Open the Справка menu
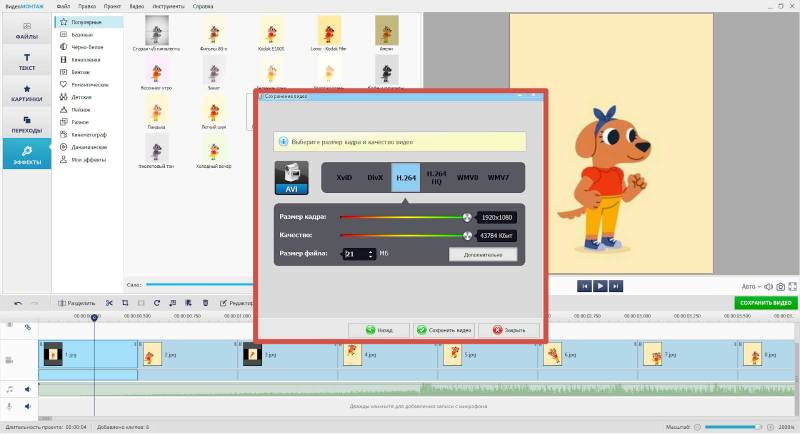Screen dimensions: 800x434 pos(203,6)
